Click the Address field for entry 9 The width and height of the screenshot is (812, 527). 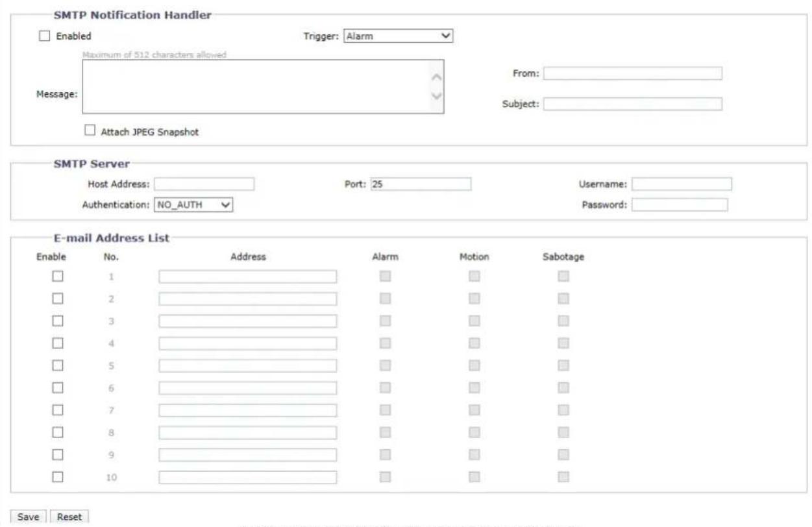pyautogui.click(x=248, y=454)
